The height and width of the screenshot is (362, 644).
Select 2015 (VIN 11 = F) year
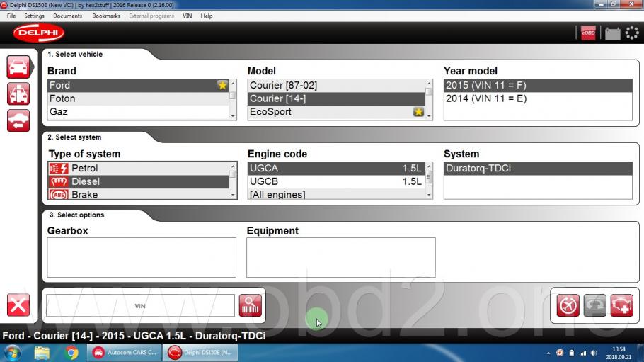click(x=538, y=85)
